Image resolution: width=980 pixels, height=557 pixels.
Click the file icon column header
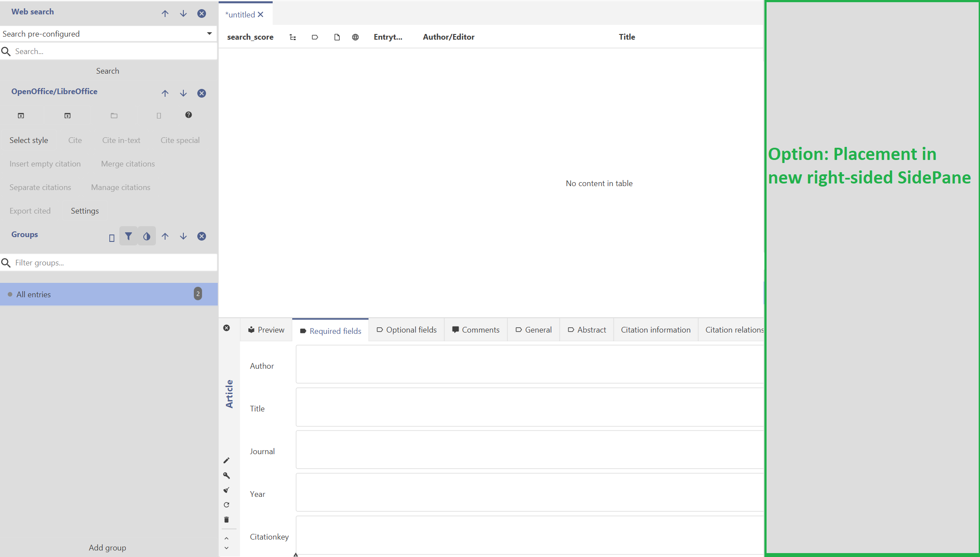click(336, 37)
